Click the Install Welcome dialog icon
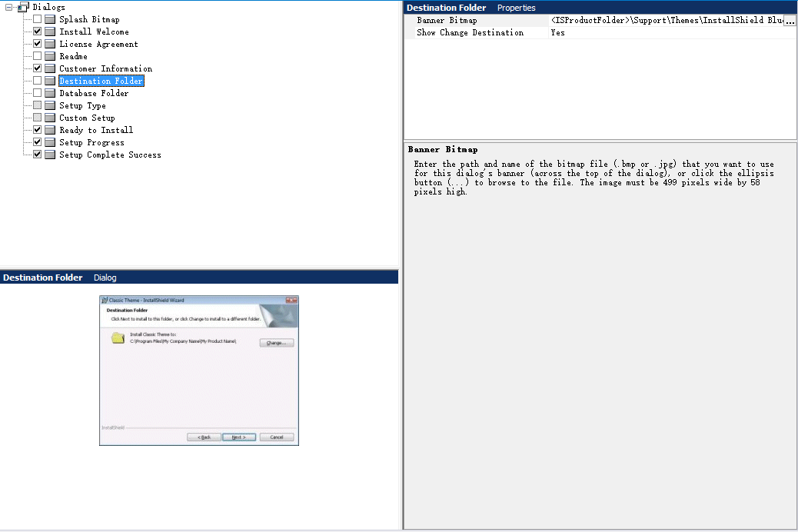798x532 pixels. click(x=49, y=32)
